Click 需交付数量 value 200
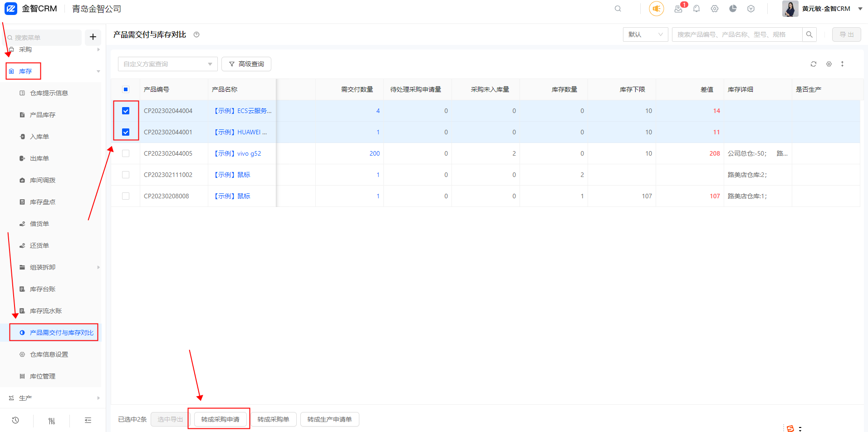Viewport: 868px width, 432px height. 374,153
